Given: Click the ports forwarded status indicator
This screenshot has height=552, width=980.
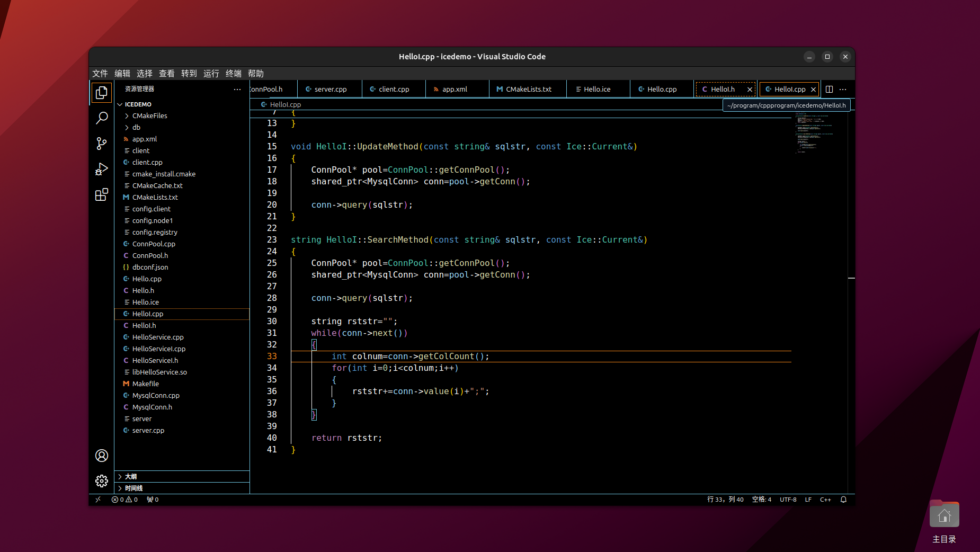Looking at the screenshot, I should [153, 499].
